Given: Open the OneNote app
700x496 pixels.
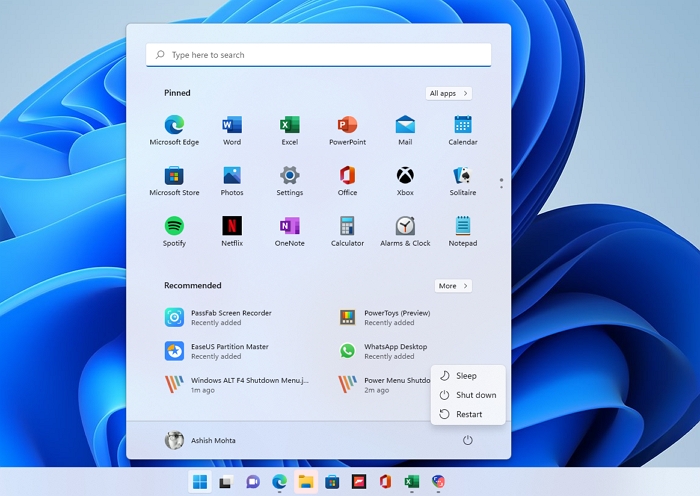Looking at the screenshot, I should (x=289, y=231).
